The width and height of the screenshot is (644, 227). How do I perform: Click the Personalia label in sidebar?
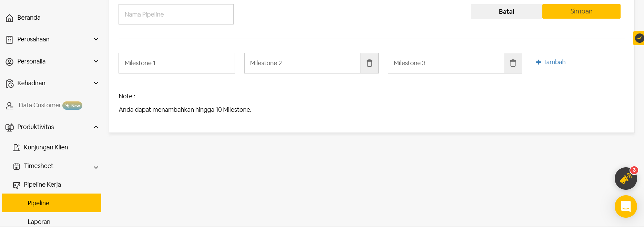click(x=31, y=61)
